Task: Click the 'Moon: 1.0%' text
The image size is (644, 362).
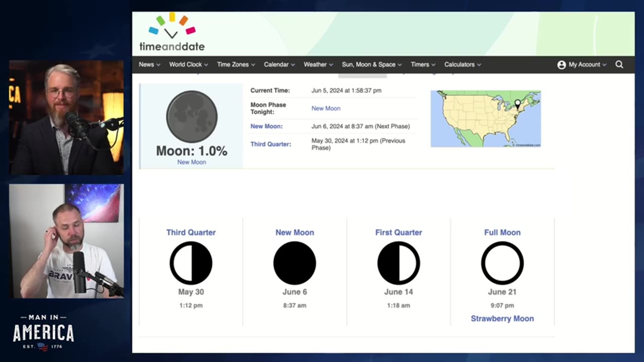Action: [192, 151]
